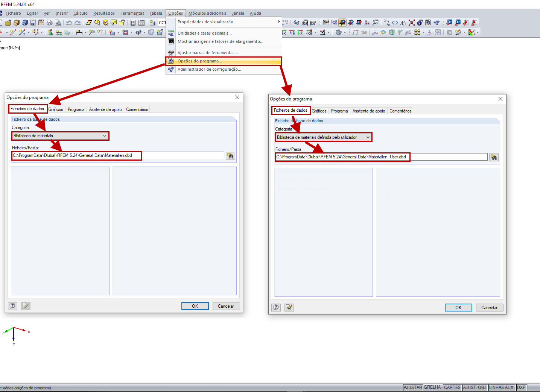This screenshot has height=392, width=540.
Task: Select 'Opções do programa...' menu entry
Action: pyautogui.click(x=224, y=61)
